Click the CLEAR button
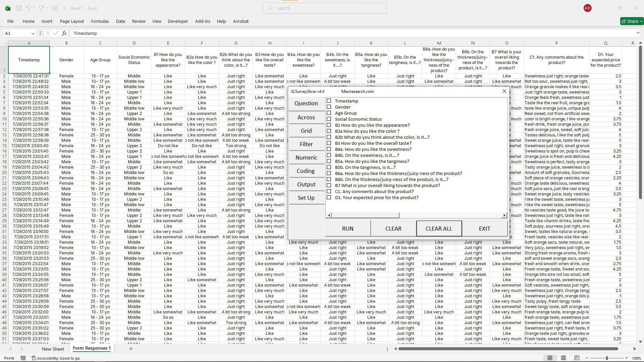The height and width of the screenshot is (362, 644). pos(393,229)
